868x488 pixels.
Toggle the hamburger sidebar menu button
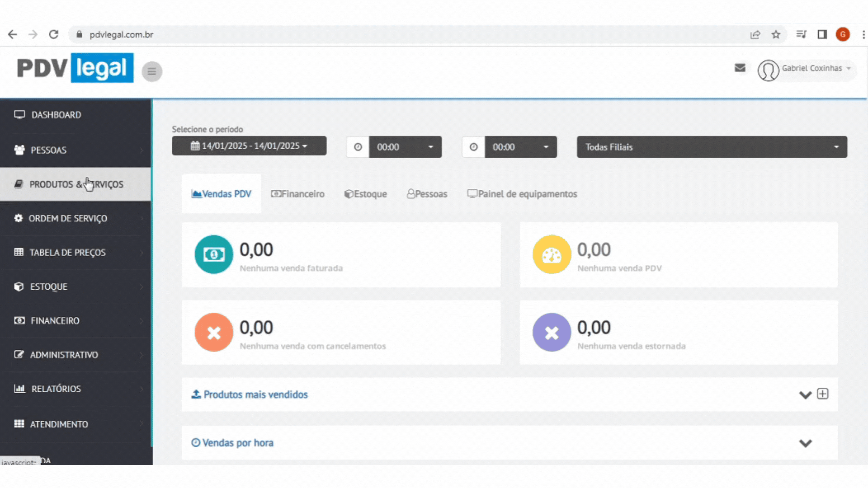152,71
